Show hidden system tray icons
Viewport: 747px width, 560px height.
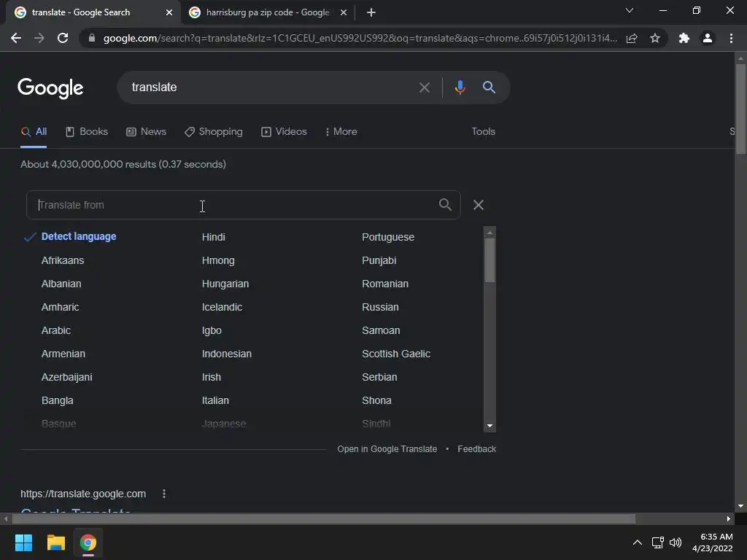pyautogui.click(x=637, y=542)
